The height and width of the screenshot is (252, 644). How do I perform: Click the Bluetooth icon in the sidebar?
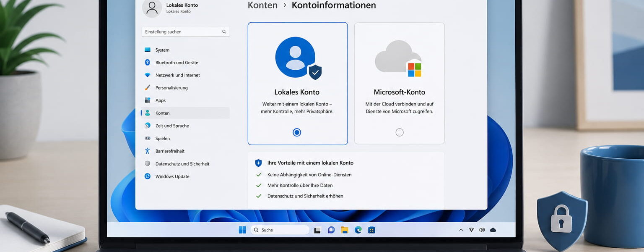148,63
